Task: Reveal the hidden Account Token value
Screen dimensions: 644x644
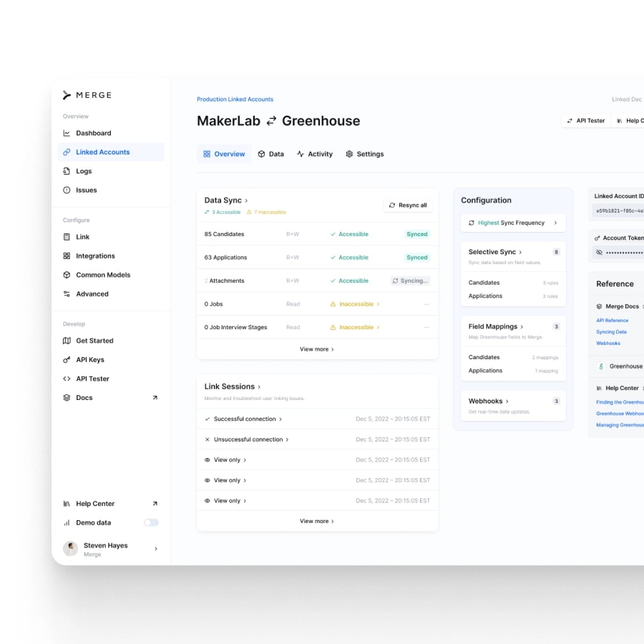Action: pyautogui.click(x=599, y=253)
